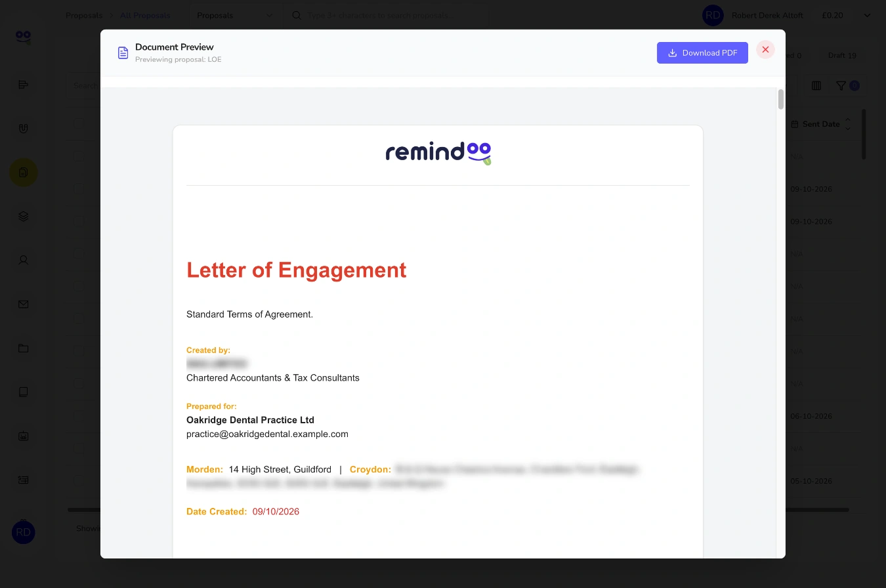Open the user icon in background sidebar
Image resolution: width=886 pixels, height=588 pixels.
coord(24,260)
